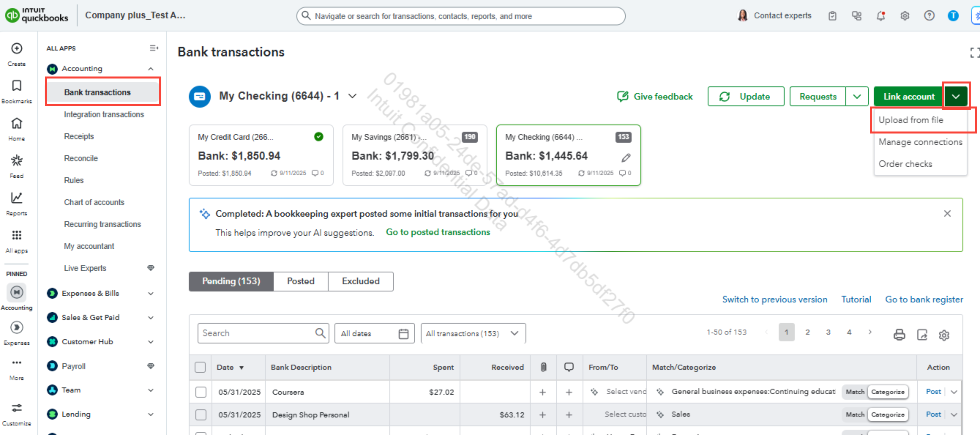Open the settings gear in top bar
980x435 pixels.
click(x=905, y=15)
